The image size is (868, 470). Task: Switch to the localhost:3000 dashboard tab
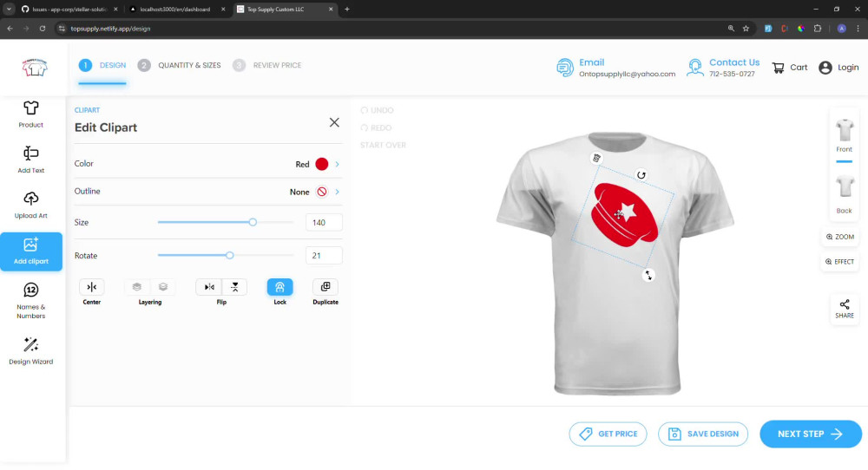tap(177, 10)
